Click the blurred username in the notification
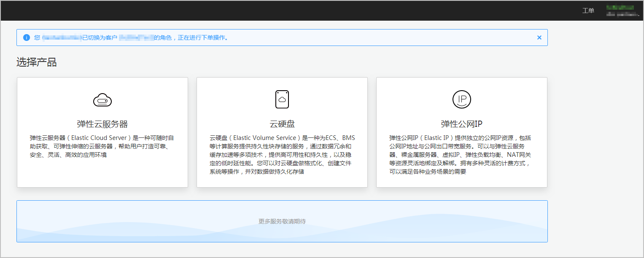This screenshot has height=258, width=644. coord(61,38)
